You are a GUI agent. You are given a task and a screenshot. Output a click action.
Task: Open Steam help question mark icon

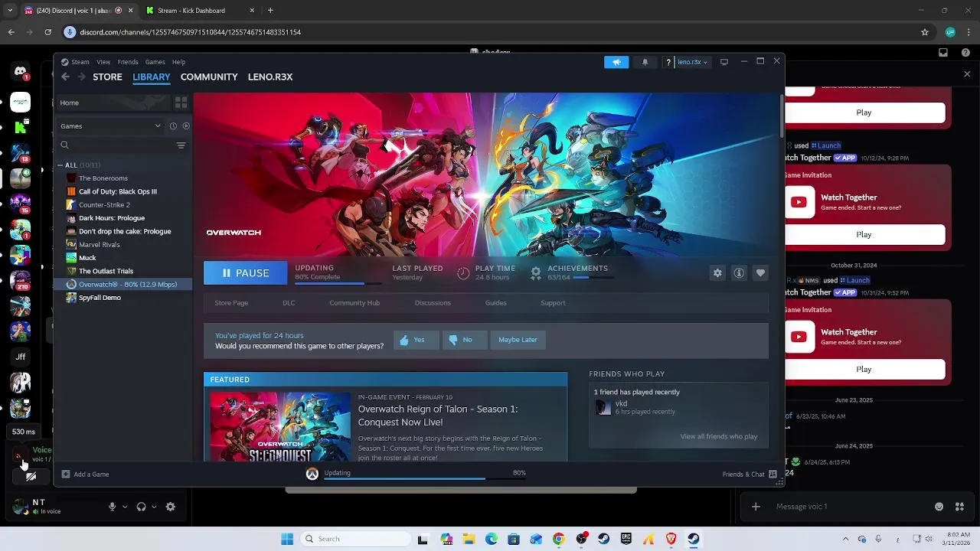[668, 62]
